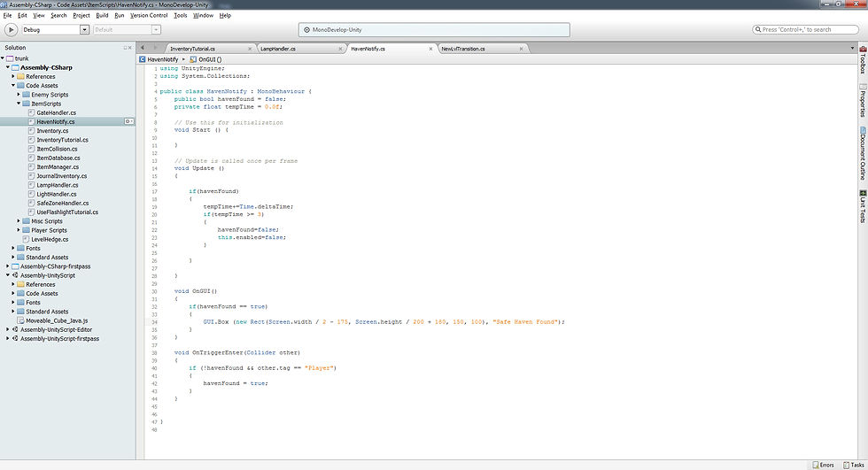Open the Toolbox side panel
The height and width of the screenshot is (470, 868).
[x=863, y=60]
